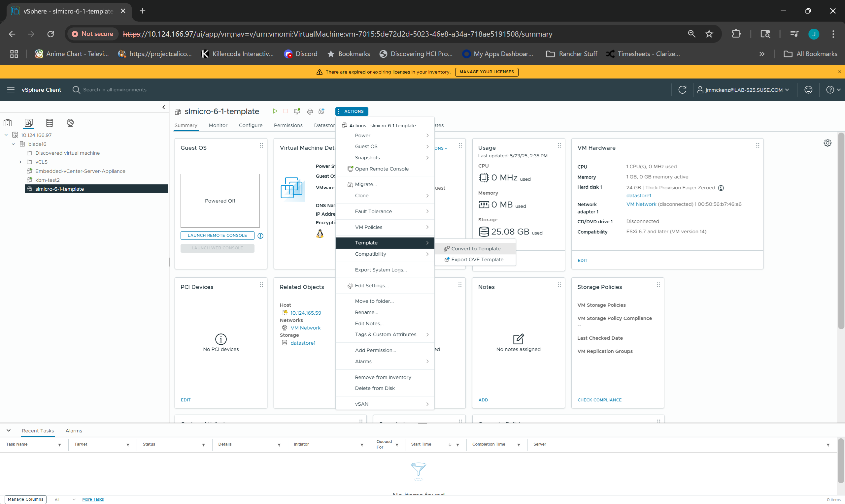Choose Convert to Template submenu item
The width and height of the screenshot is (845, 504).
click(x=475, y=249)
